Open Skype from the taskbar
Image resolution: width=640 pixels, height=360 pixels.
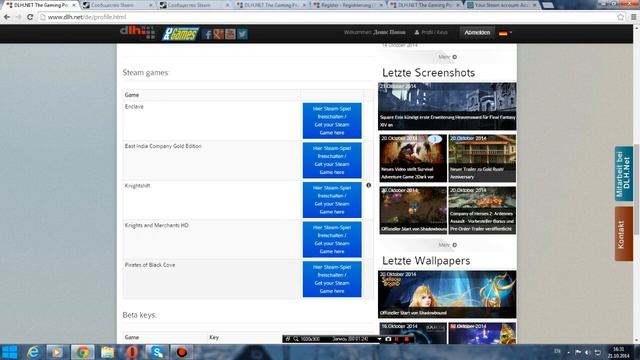(x=157, y=352)
